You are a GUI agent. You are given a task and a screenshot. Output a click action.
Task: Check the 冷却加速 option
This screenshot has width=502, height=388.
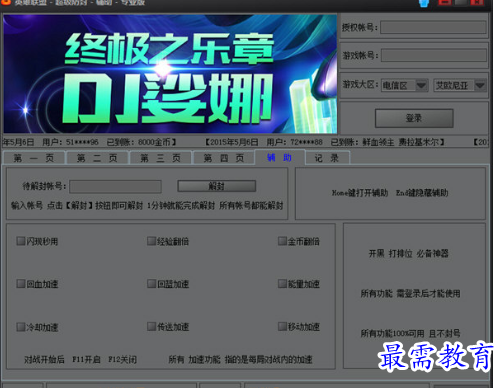pyautogui.click(x=21, y=327)
